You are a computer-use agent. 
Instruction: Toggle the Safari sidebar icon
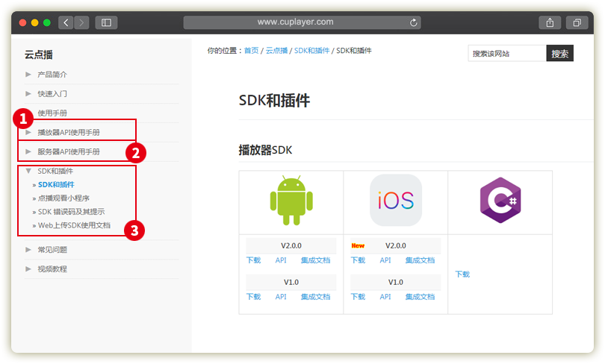tap(106, 22)
